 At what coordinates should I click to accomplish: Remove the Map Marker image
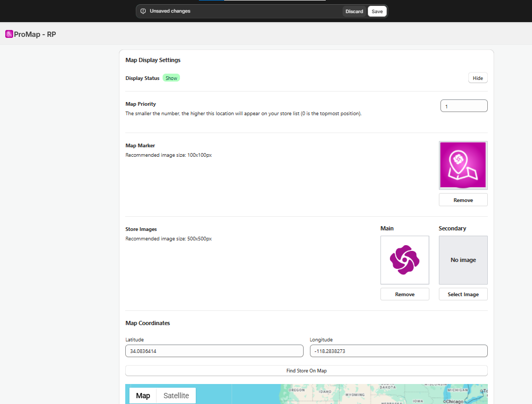coord(463,200)
